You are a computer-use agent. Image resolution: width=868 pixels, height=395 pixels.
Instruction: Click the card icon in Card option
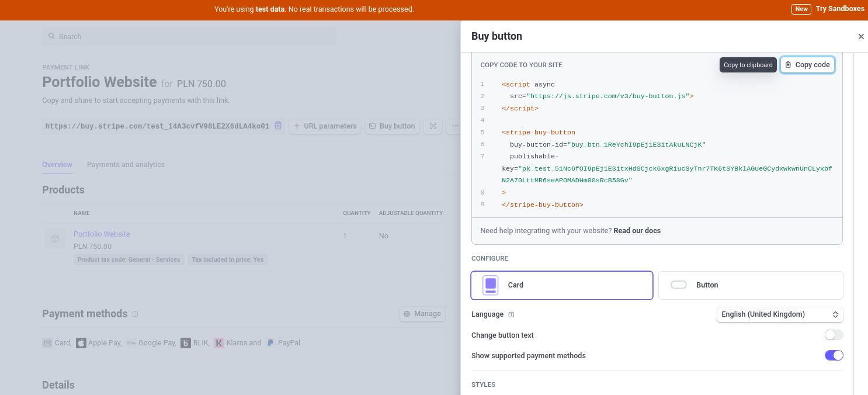pyautogui.click(x=491, y=285)
